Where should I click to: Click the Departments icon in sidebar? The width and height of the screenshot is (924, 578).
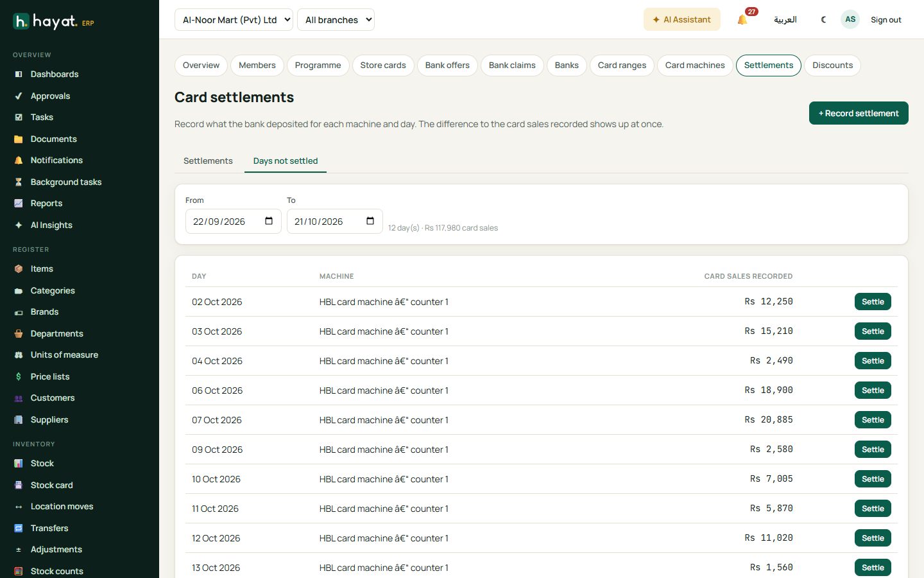[x=19, y=334]
